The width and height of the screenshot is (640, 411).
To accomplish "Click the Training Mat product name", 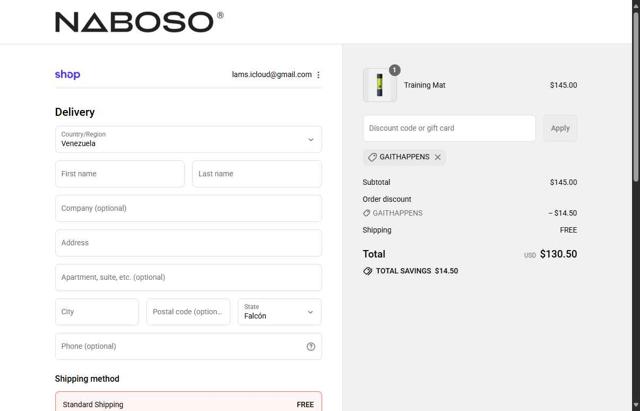I will (424, 85).
